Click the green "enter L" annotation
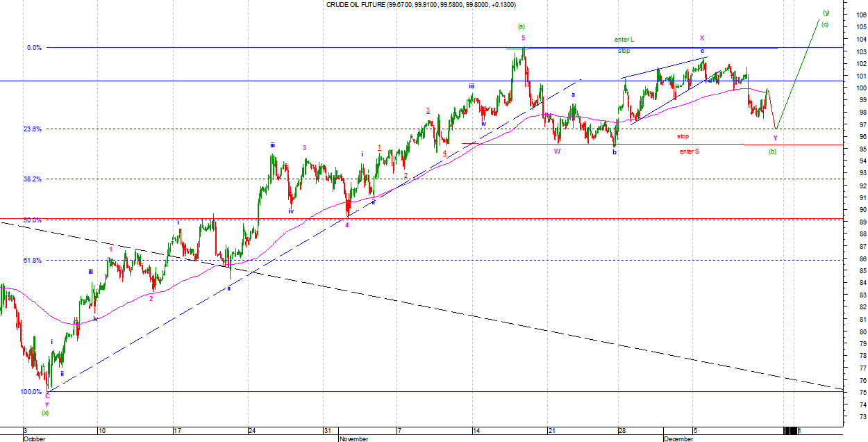This screenshot has width=868, height=442. [x=624, y=40]
